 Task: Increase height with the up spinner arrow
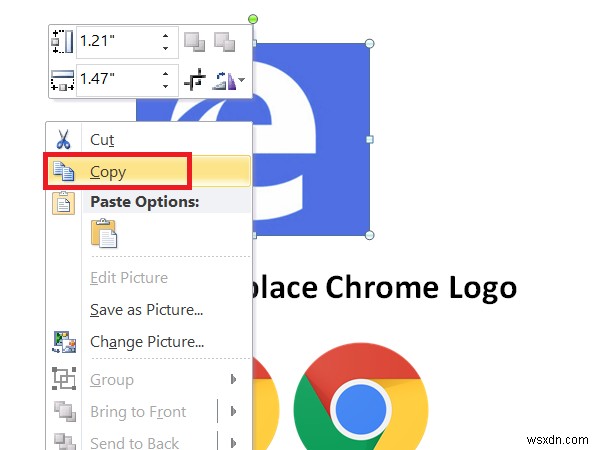tap(165, 36)
